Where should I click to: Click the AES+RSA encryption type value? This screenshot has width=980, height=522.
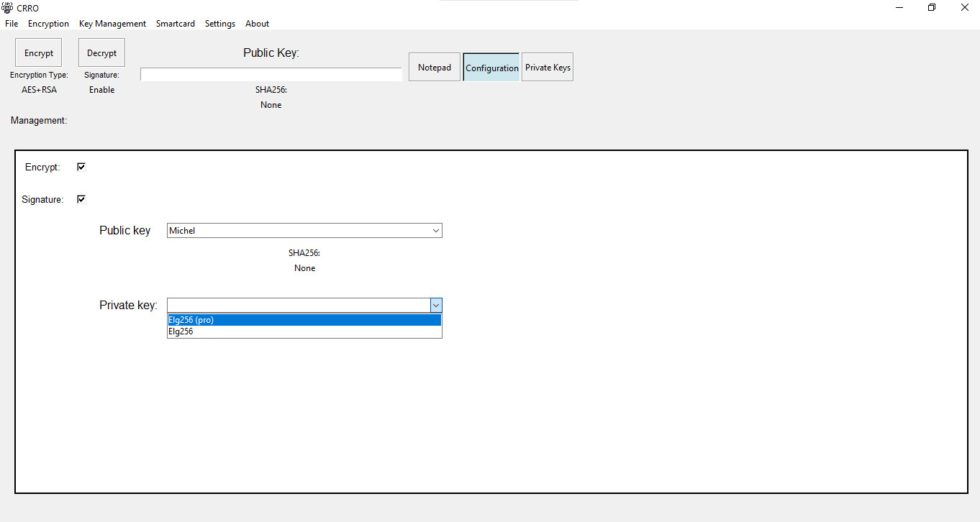[x=39, y=90]
